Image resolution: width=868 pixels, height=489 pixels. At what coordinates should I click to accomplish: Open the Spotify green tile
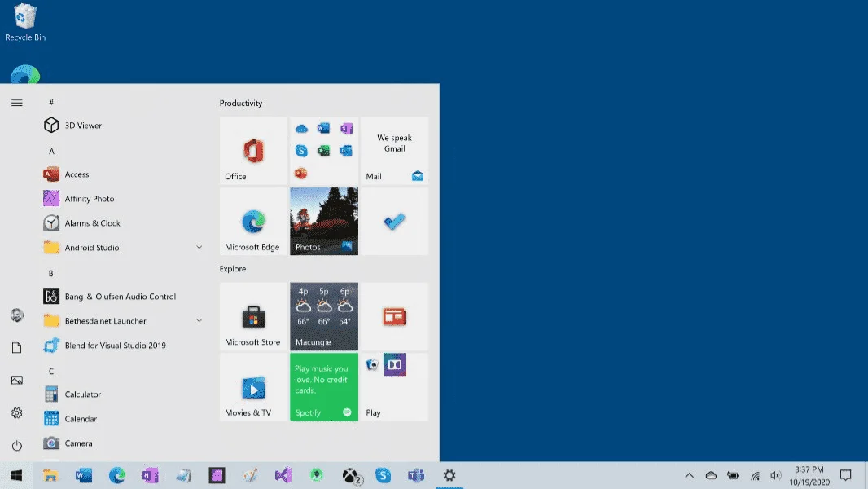pyautogui.click(x=324, y=387)
